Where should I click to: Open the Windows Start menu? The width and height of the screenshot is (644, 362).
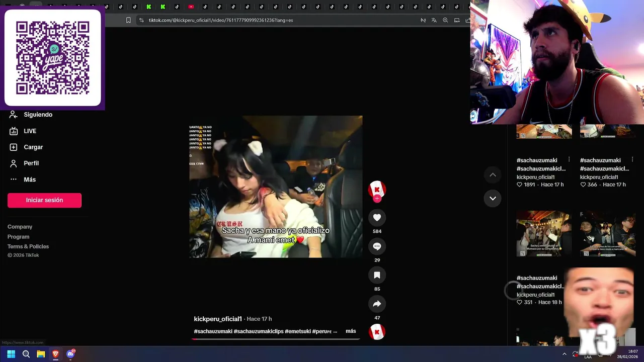click(x=11, y=354)
